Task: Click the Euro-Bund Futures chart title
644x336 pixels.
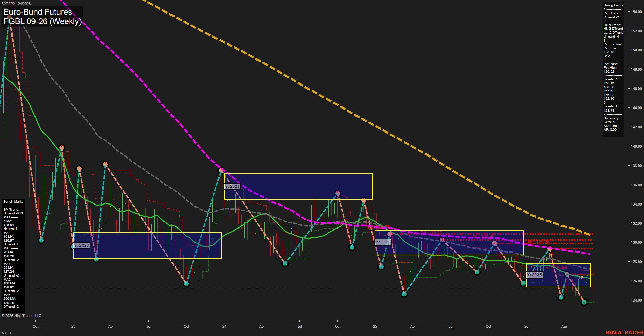Action: (x=38, y=12)
